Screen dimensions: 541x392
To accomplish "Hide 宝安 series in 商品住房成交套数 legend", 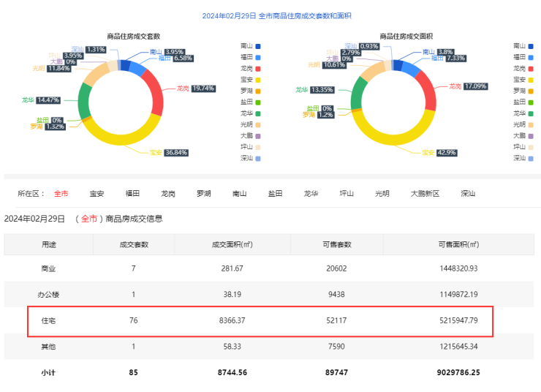I will [250, 80].
